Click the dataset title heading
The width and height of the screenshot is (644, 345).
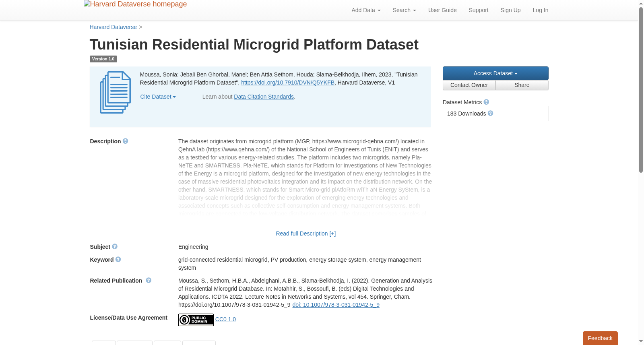click(254, 44)
